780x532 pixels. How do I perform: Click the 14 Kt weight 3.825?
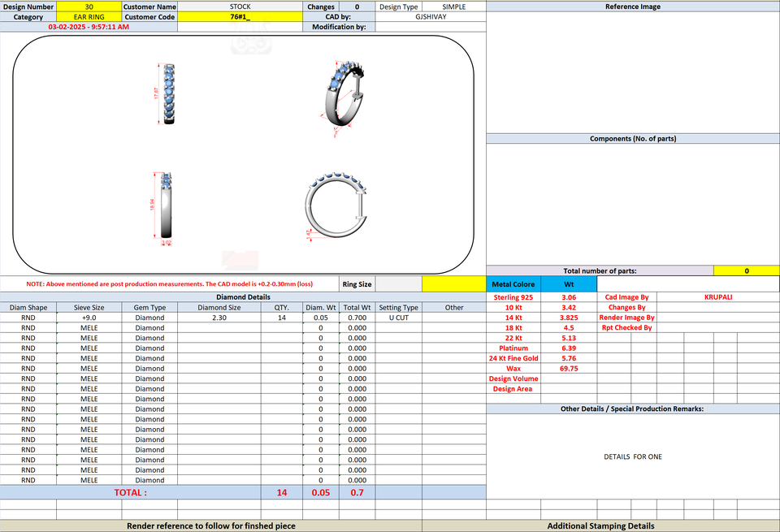coord(569,318)
